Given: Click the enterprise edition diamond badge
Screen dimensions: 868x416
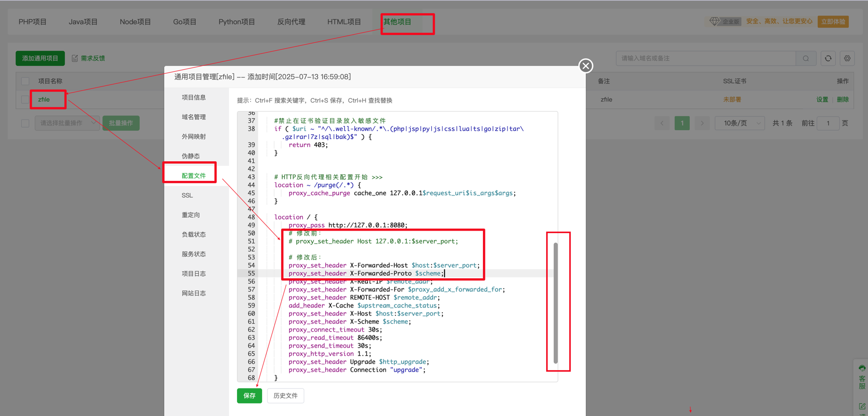Looking at the screenshot, I should pos(724,22).
